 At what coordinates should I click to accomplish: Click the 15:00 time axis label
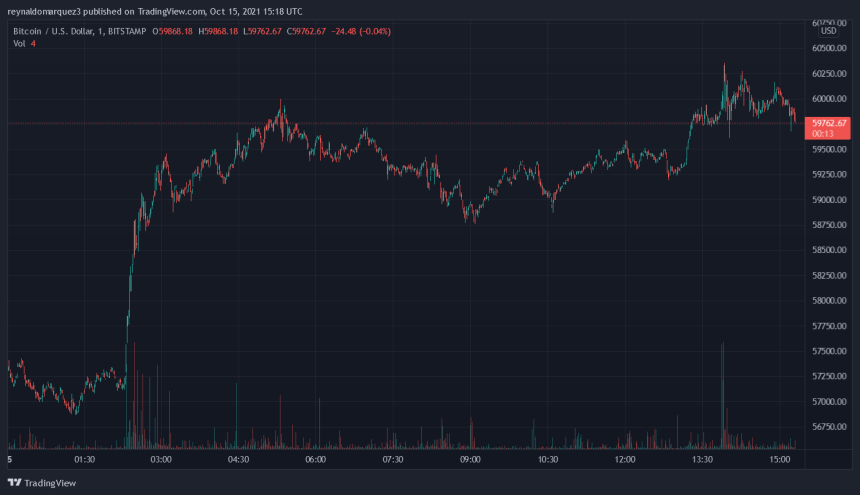point(779,459)
